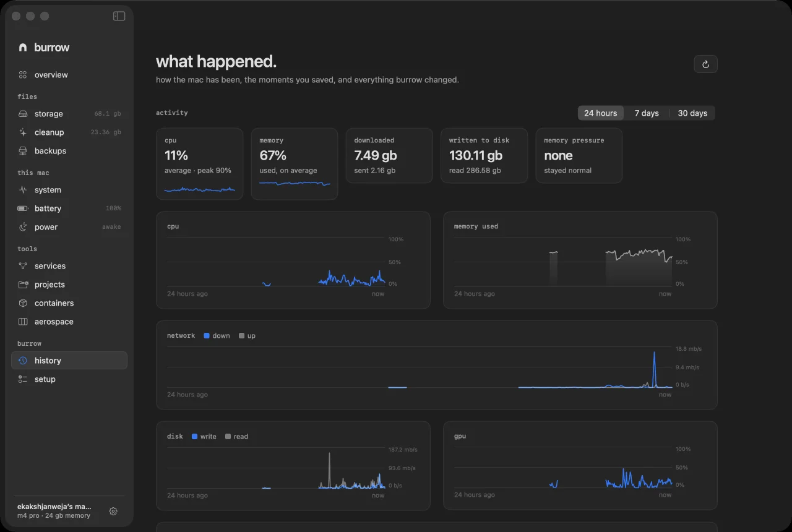The height and width of the screenshot is (532, 792).
Task: Click the "memory used" chart title
Action: [476, 226]
